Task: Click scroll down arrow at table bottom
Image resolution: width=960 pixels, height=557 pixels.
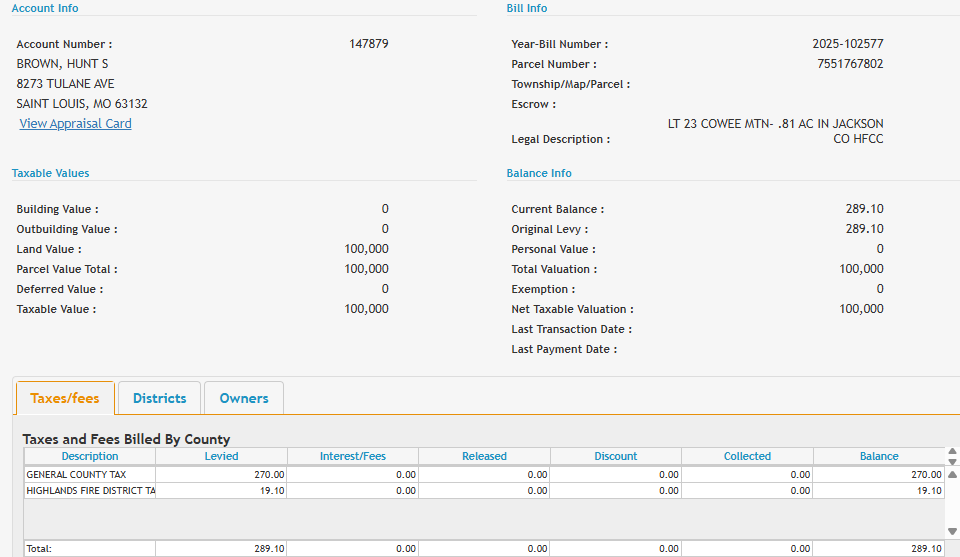Action: 952,531
